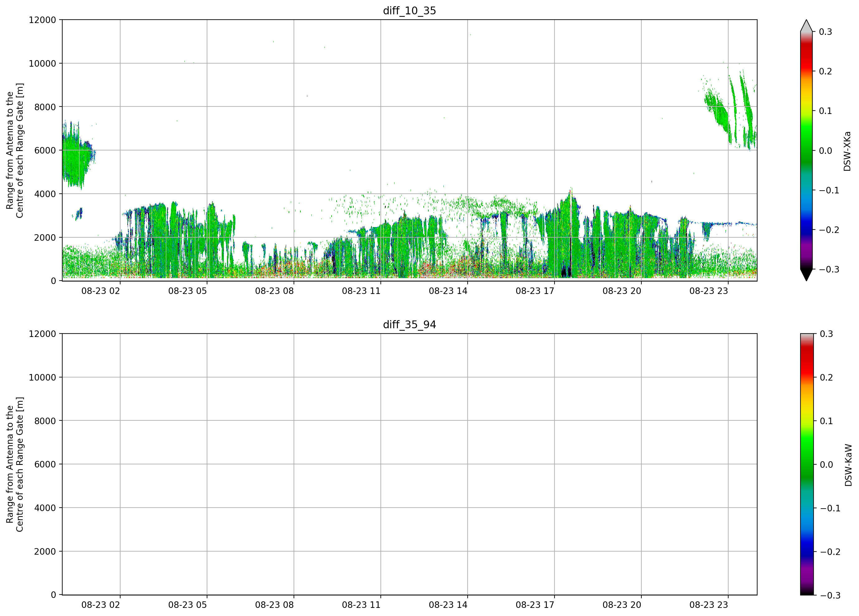Click the 0.2 tick on DSW-XKa colorbar
The width and height of the screenshot is (859, 616).
(x=826, y=72)
